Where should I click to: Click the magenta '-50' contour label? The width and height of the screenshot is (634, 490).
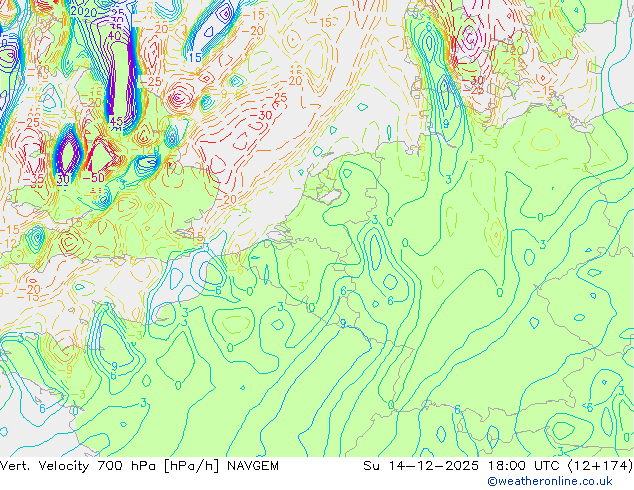(93, 178)
